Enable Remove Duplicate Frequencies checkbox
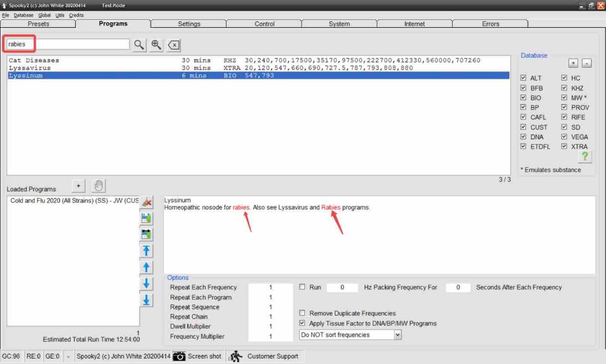This screenshot has height=364, width=606. [302, 313]
